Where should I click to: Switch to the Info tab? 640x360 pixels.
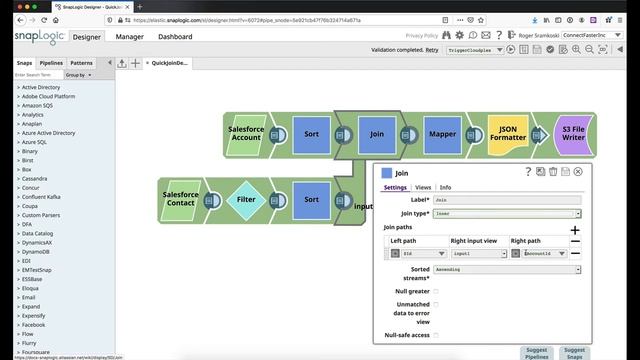(x=445, y=187)
